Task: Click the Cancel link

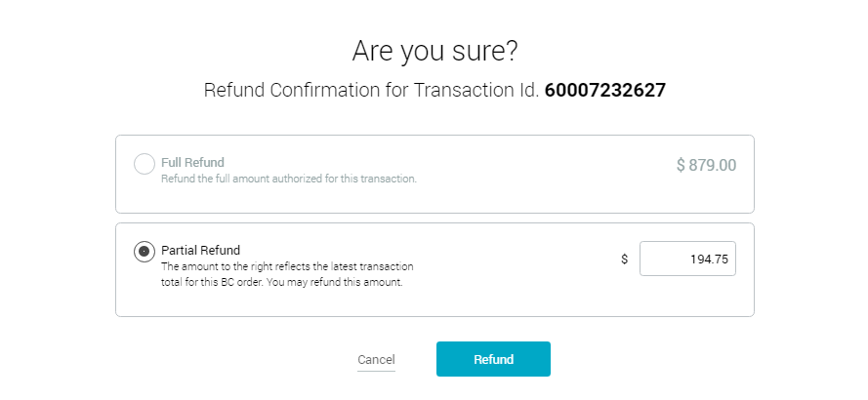Action: click(x=376, y=360)
